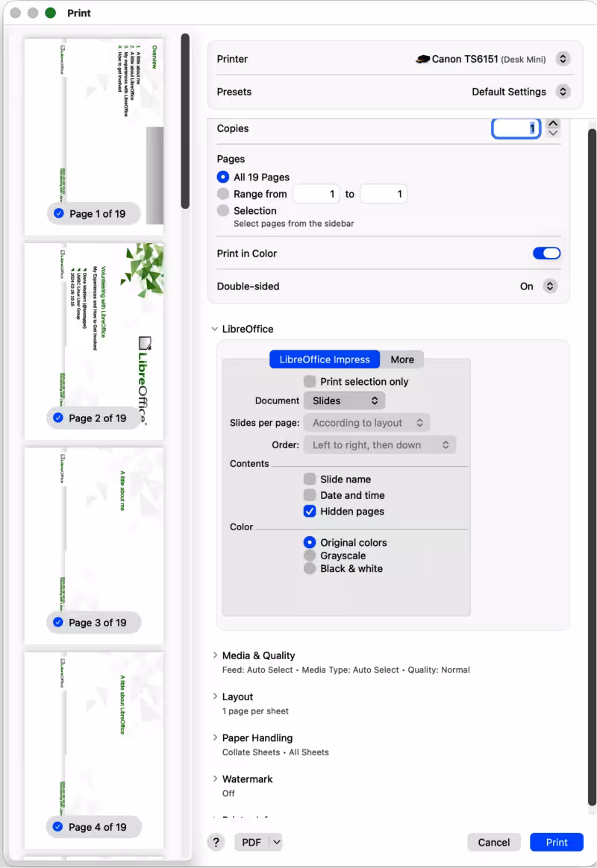Select the Page 4 slide thumbnail
Viewport: 597px width, 868px height.
[94, 750]
